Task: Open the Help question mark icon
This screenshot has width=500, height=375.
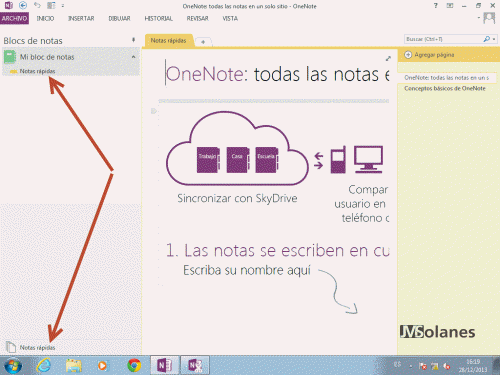Action: [x=435, y=6]
